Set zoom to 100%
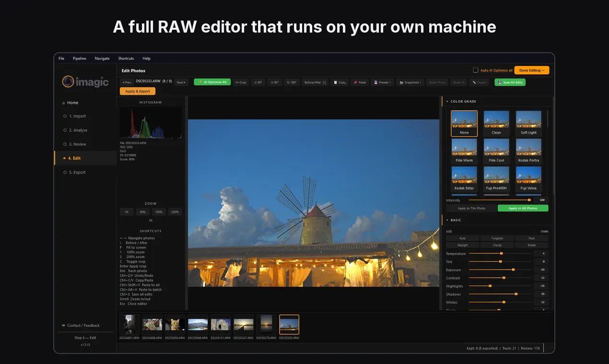Image resolution: width=609 pixels, height=364 pixels. coord(159,212)
